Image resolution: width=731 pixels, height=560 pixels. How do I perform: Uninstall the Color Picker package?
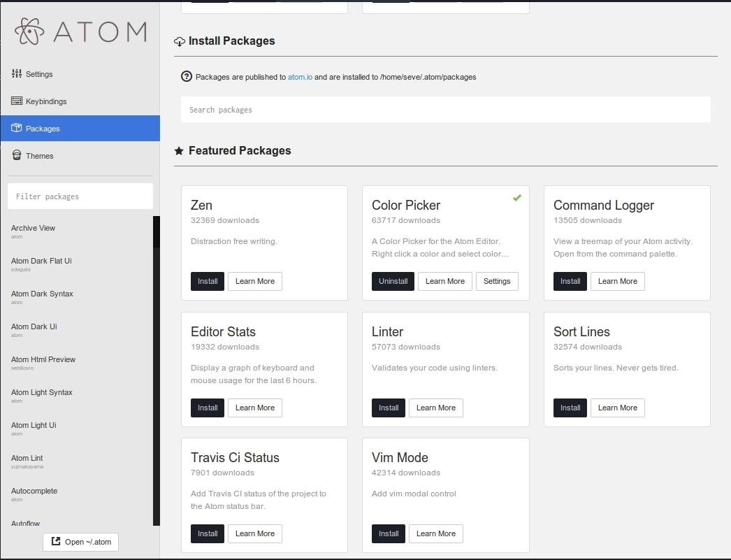(x=393, y=281)
